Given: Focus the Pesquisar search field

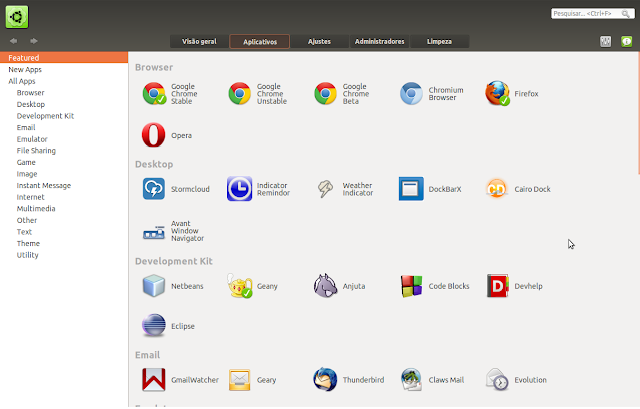Looking at the screenshot, I should click(592, 14).
